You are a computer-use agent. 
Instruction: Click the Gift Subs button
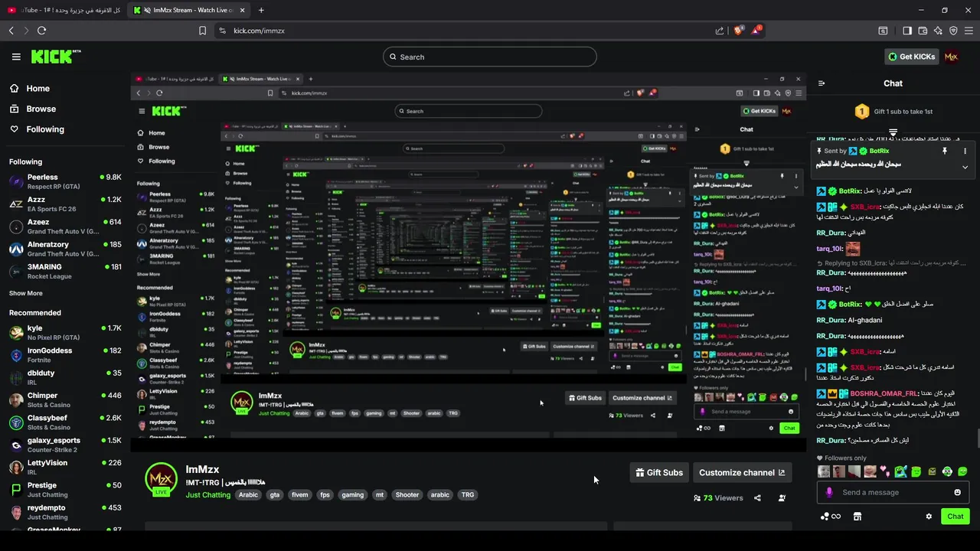coord(658,472)
